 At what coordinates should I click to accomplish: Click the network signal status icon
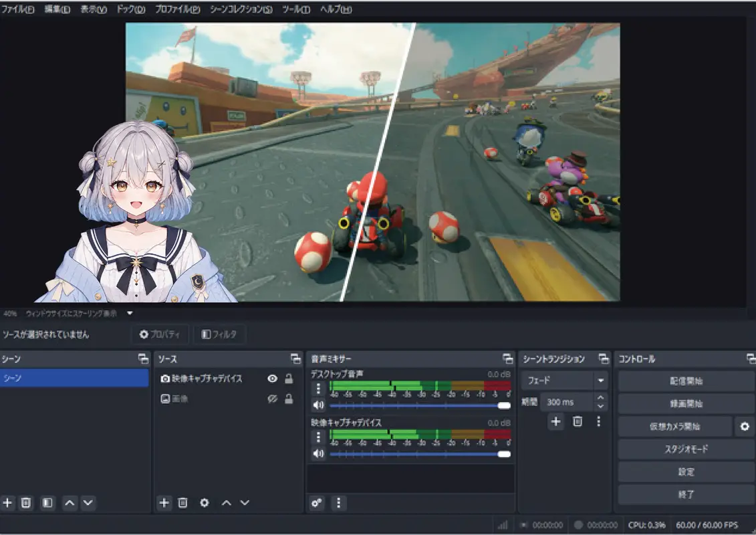503,525
